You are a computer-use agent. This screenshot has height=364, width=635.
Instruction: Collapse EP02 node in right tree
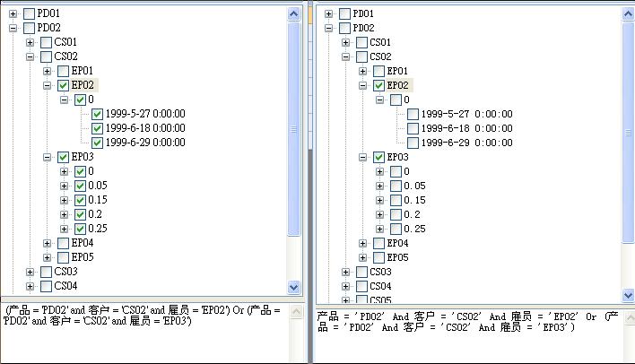pos(362,85)
